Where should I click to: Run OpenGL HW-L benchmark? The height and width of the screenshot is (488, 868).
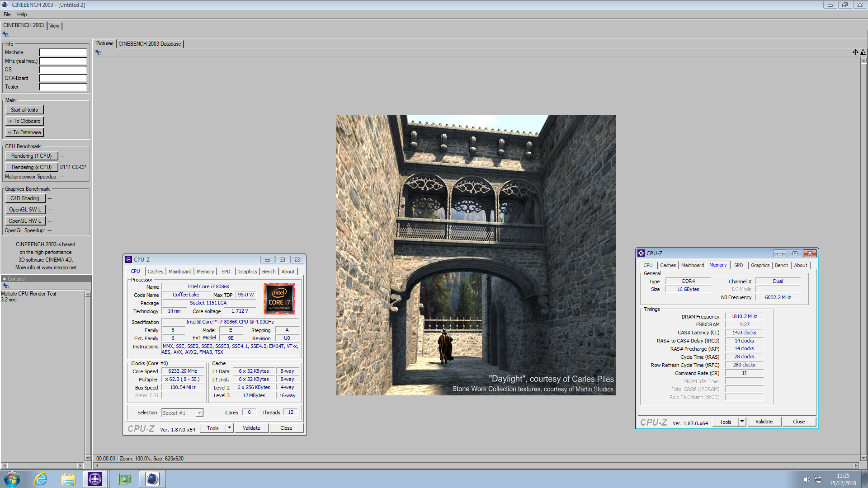pyautogui.click(x=25, y=221)
